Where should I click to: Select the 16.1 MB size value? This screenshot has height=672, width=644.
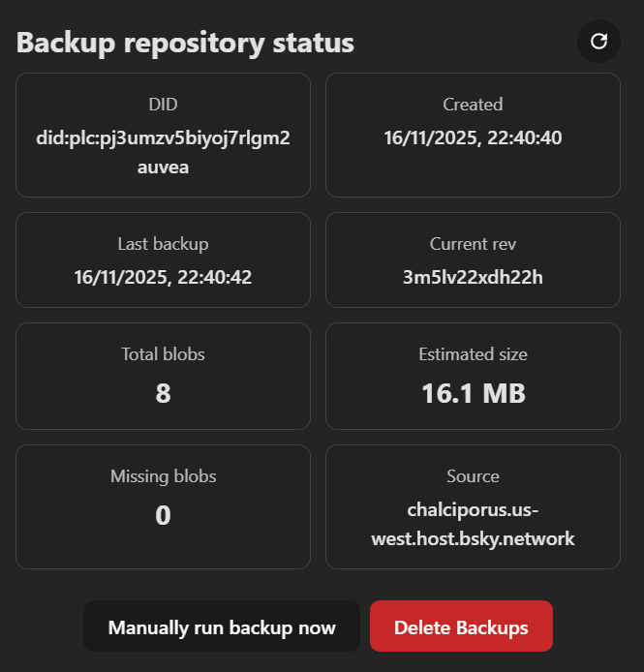coord(473,393)
